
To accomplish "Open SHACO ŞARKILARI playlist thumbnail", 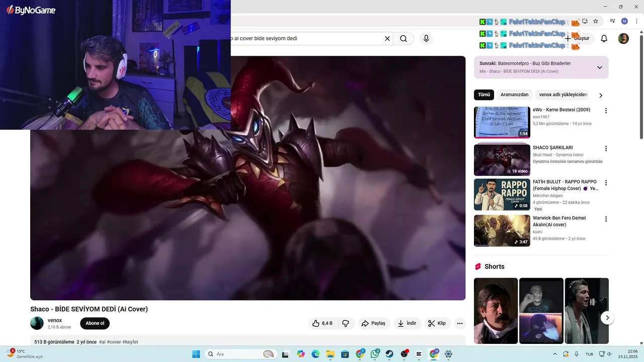I will [502, 159].
